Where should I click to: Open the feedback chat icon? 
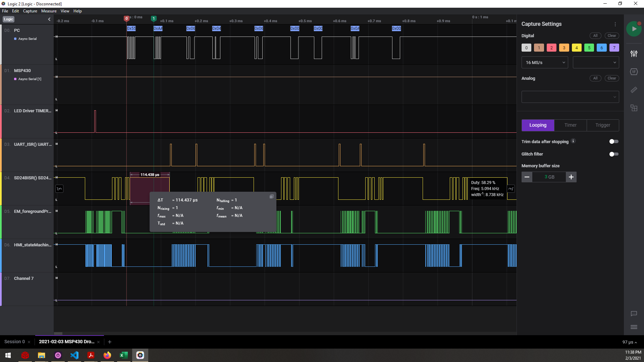pyautogui.click(x=634, y=314)
